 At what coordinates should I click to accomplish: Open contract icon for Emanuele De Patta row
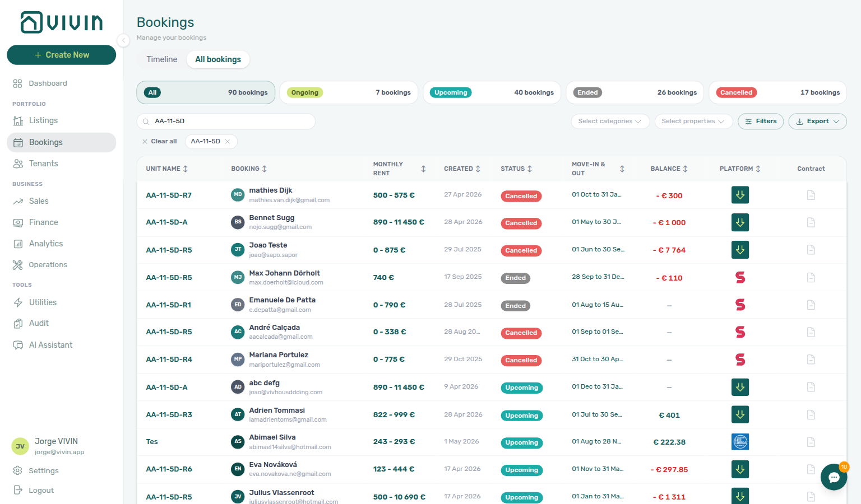click(x=811, y=305)
